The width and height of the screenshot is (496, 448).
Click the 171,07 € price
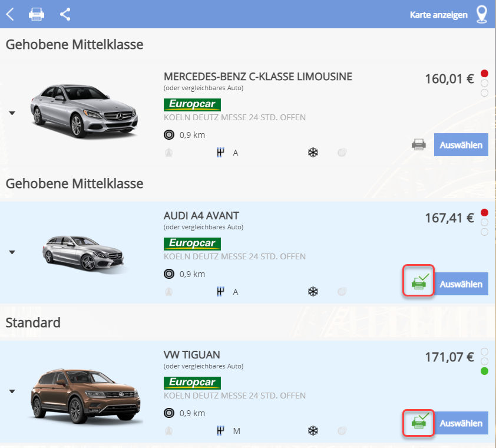click(449, 357)
